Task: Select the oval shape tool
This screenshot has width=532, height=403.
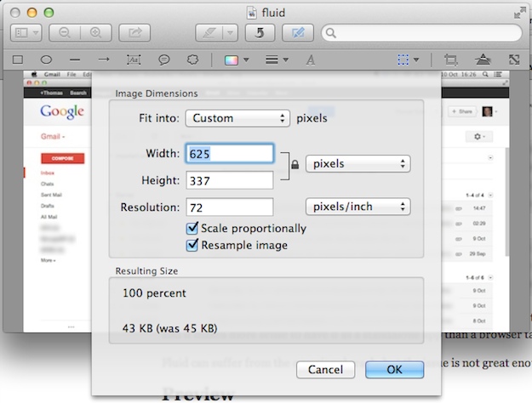Action: [47, 60]
